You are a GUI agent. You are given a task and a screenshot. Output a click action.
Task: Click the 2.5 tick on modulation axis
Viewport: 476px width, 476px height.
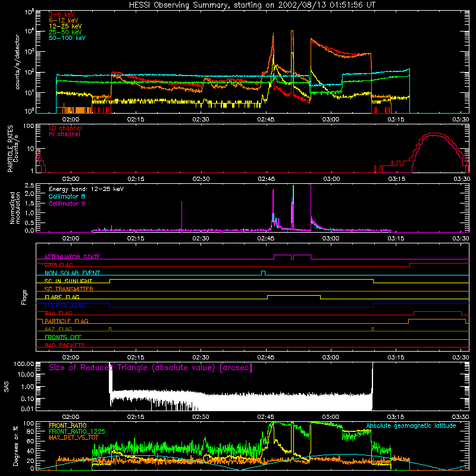click(x=30, y=185)
